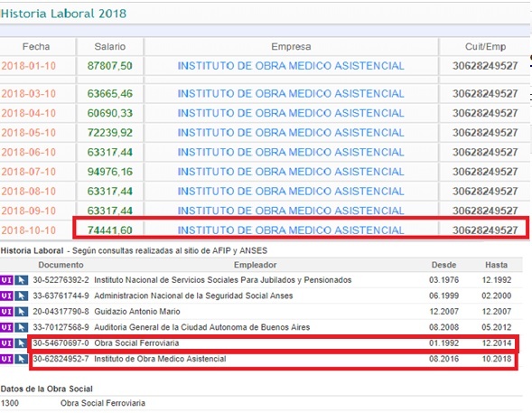
Task: Select document number 33-70127568-9
Action: point(61,327)
